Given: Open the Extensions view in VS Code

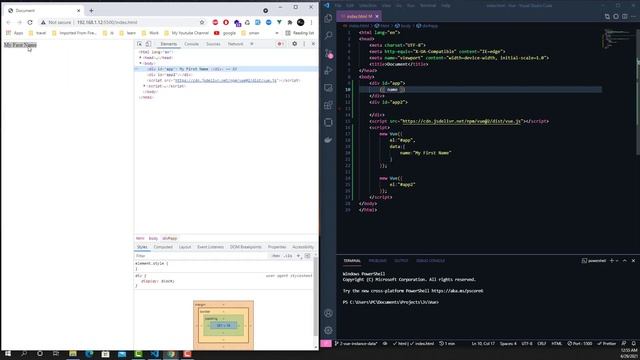Looking at the screenshot, I should 329,105.
